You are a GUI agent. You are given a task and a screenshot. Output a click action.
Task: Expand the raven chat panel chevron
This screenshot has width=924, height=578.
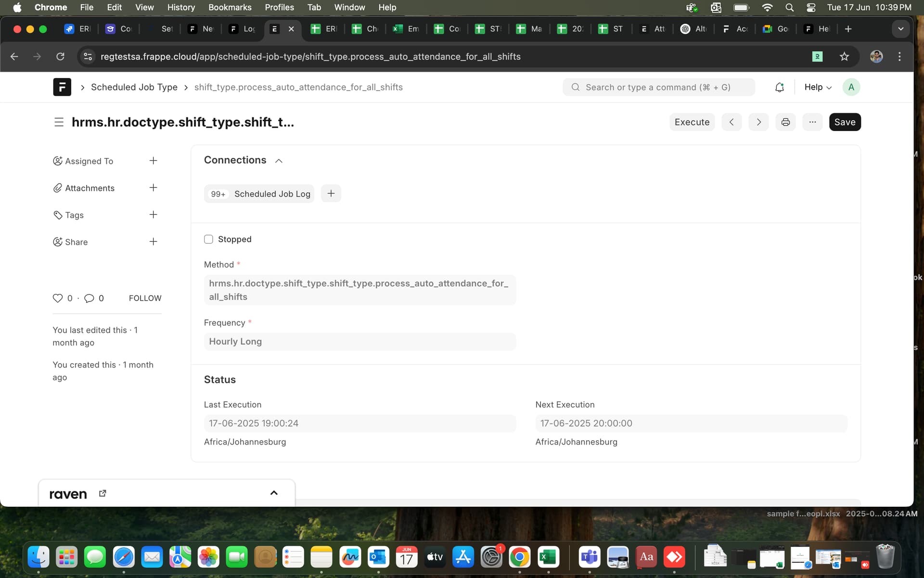tap(274, 493)
